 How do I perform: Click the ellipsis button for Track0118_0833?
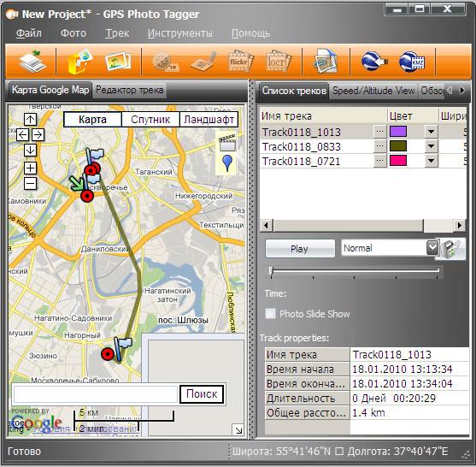(379, 146)
